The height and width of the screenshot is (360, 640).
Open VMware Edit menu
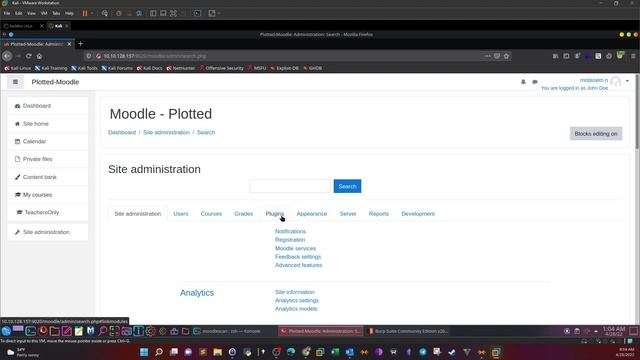19,13
